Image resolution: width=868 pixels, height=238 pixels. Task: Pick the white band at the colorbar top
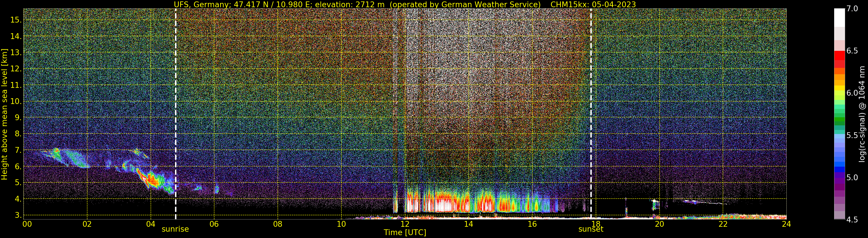coord(839,18)
